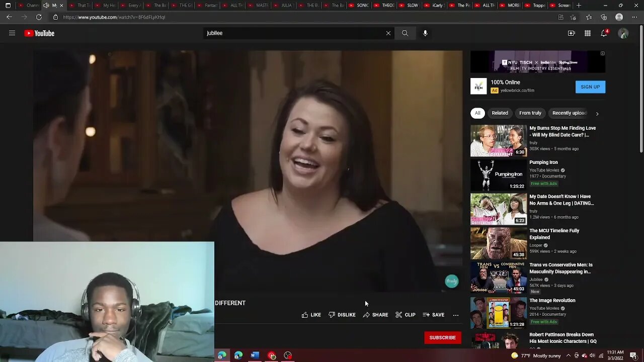Open the YouTube guide hamburger menu

point(12,33)
